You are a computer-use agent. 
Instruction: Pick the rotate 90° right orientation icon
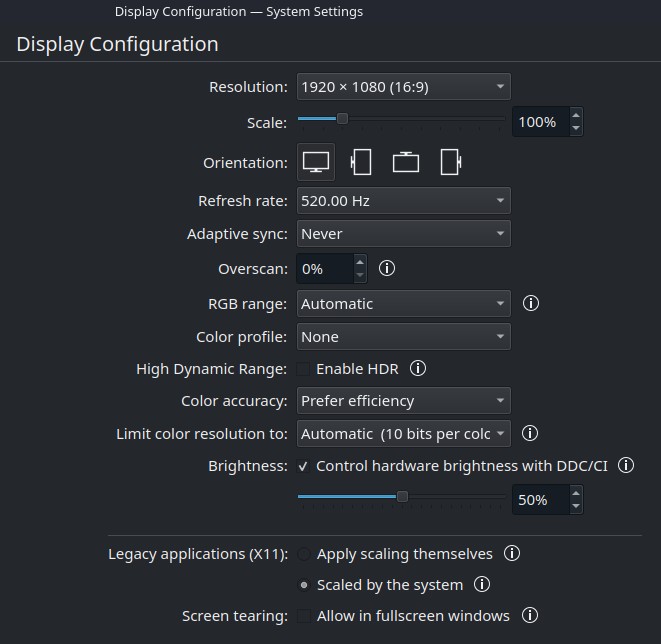click(451, 162)
